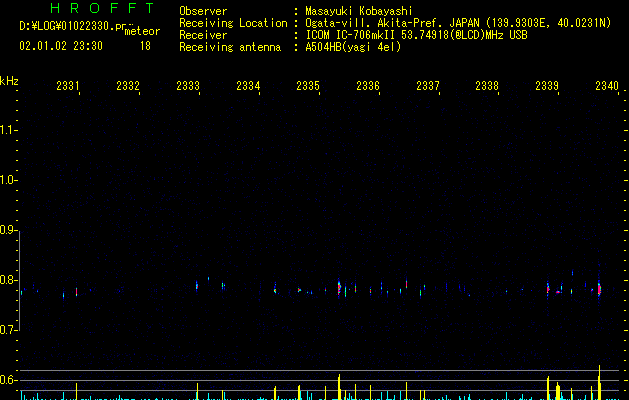The height and width of the screenshot is (400, 629).
Task: Click the 0.6 kHz frequency label
Action: (8, 380)
